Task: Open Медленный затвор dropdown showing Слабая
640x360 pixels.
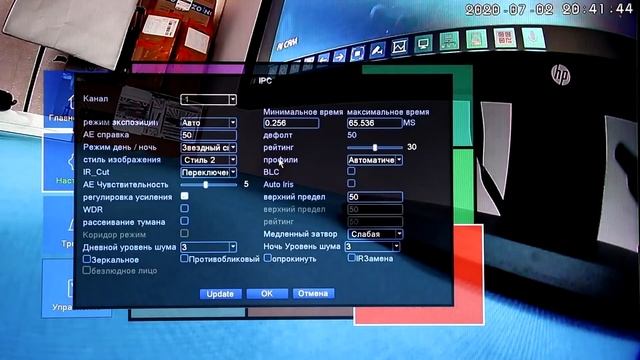Action: pyautogui.click(x=375, y=234)
